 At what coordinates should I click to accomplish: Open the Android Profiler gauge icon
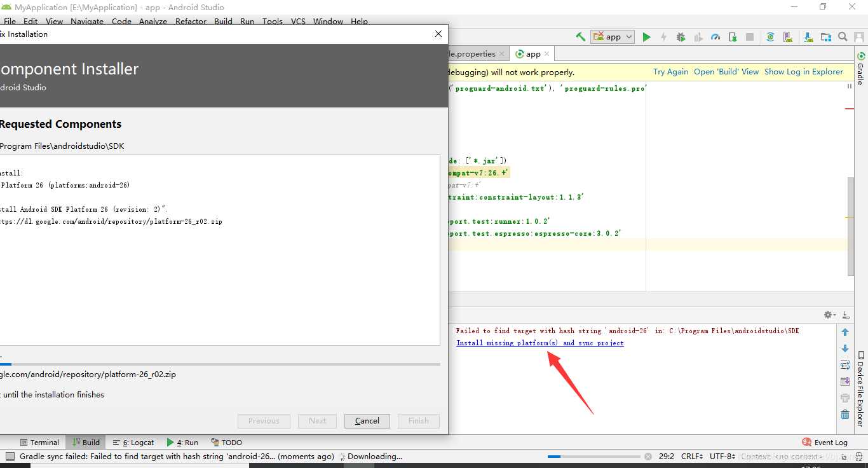pyautogui.click(x=715, y=37)
